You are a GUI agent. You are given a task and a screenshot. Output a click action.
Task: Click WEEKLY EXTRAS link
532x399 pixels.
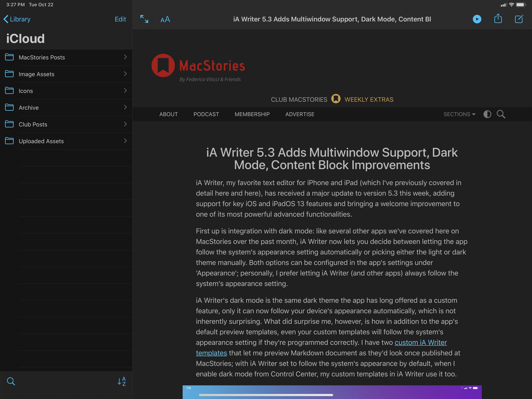click(x=369, y=99)
